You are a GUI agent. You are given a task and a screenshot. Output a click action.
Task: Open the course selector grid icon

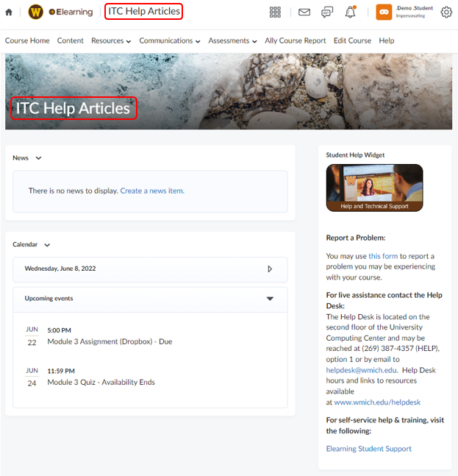tap(275, 12)
